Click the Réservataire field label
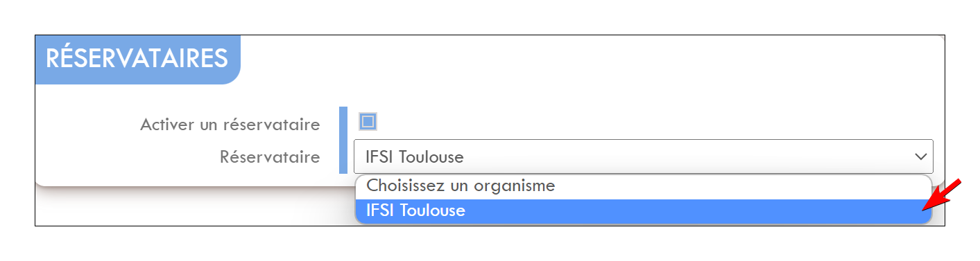Screen dimensions: 980x261 270,157
